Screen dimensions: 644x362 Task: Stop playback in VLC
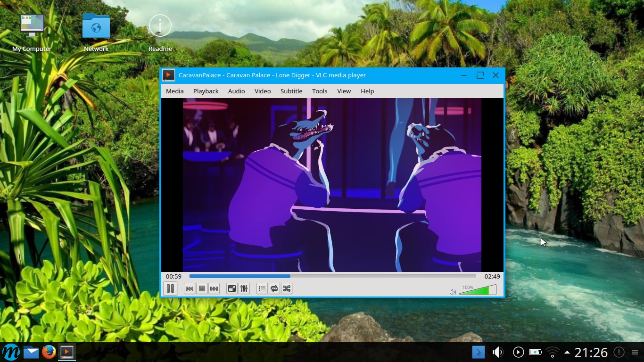[202, 288]
